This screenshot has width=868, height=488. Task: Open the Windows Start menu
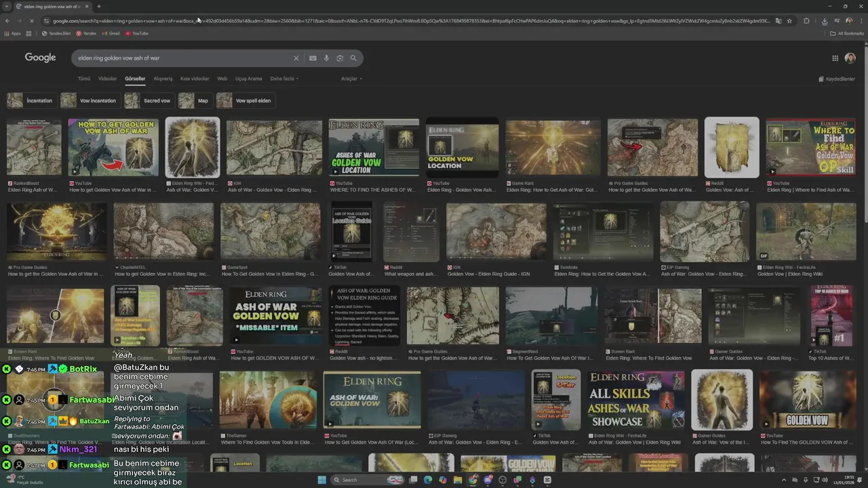tap(321, 480)
